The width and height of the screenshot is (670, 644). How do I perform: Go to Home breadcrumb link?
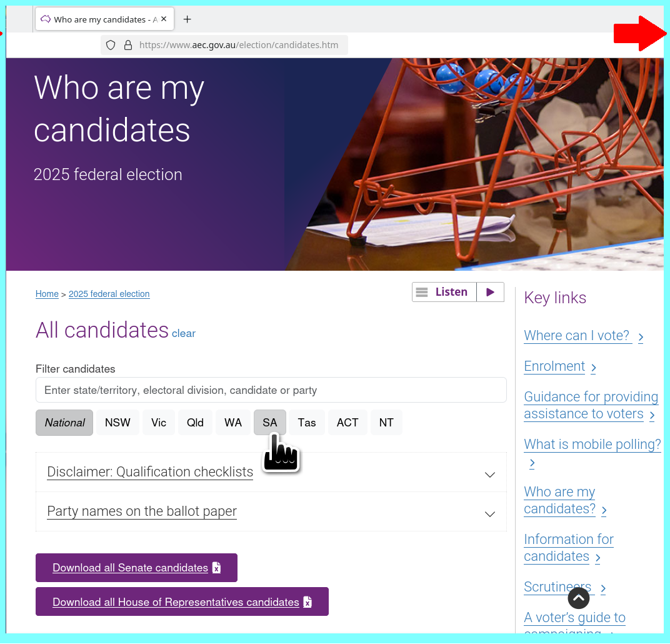47,294
